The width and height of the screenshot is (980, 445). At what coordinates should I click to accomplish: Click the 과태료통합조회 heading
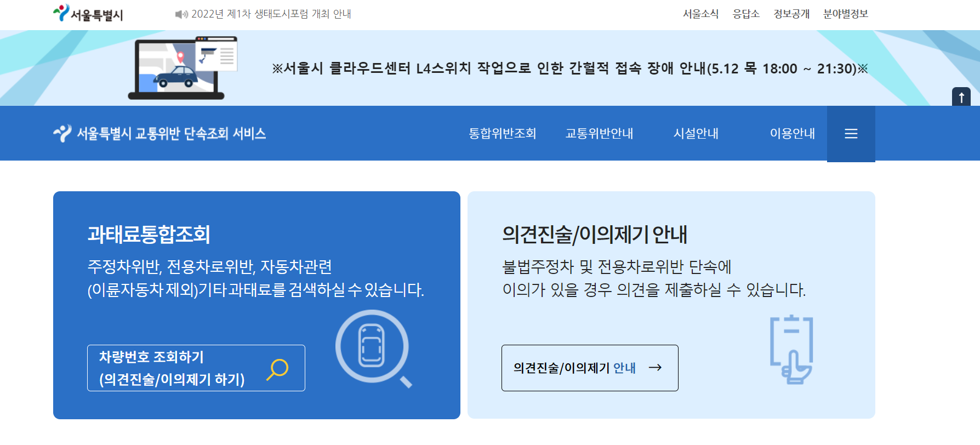[x=149, y=234]
